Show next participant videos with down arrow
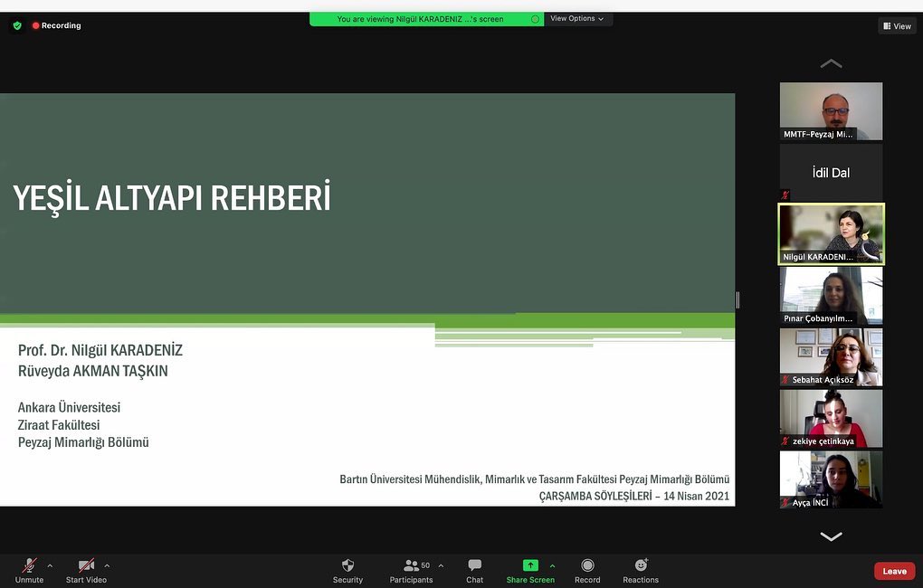This screenshot has height=588, width=923. (x=831, y=536)
